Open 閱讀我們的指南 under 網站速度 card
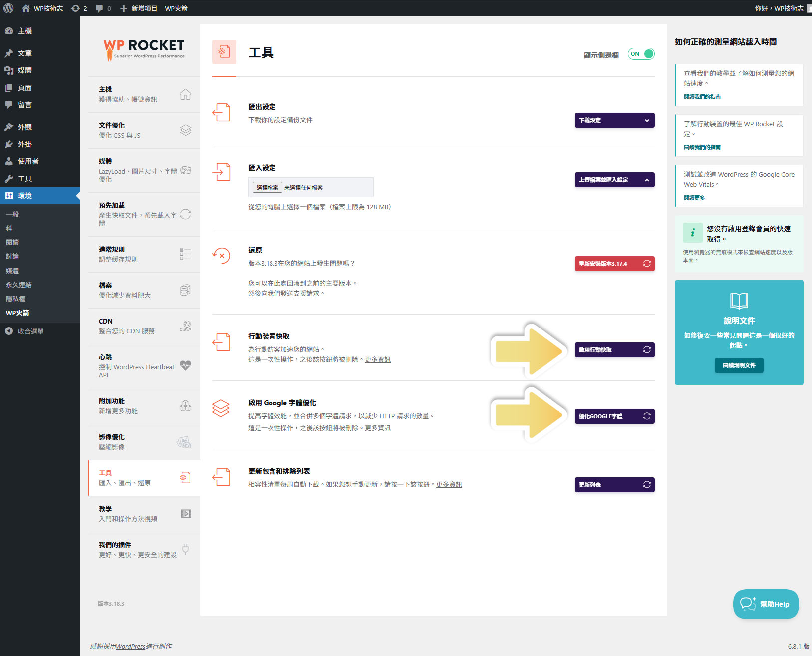Image resolution: width=812 pixels, height=656 pixels. pos(702,97)
